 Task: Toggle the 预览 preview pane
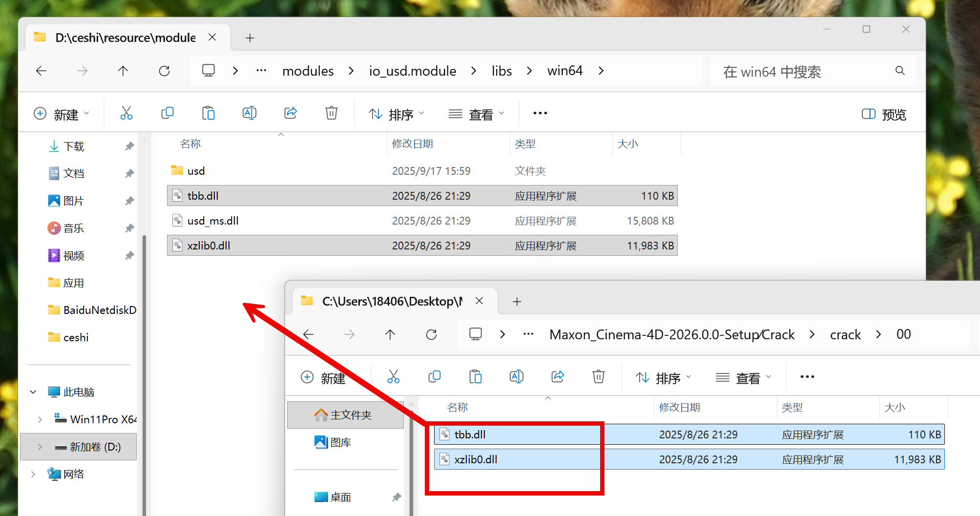tap(884, 114)
